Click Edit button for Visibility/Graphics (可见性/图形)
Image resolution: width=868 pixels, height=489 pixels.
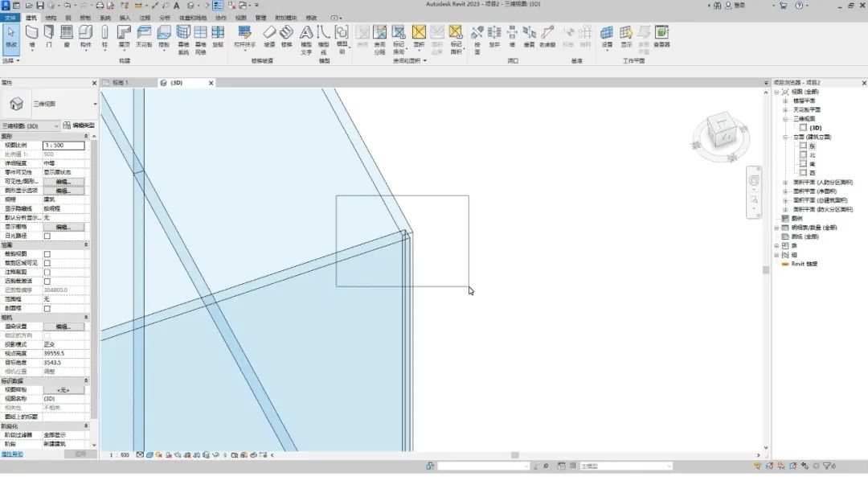(x=63, y=182)
